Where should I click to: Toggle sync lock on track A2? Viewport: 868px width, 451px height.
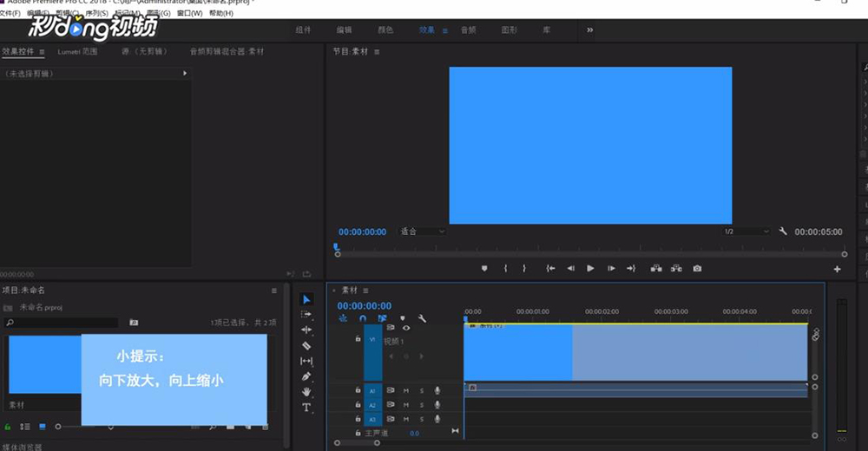tap(391, 404)
